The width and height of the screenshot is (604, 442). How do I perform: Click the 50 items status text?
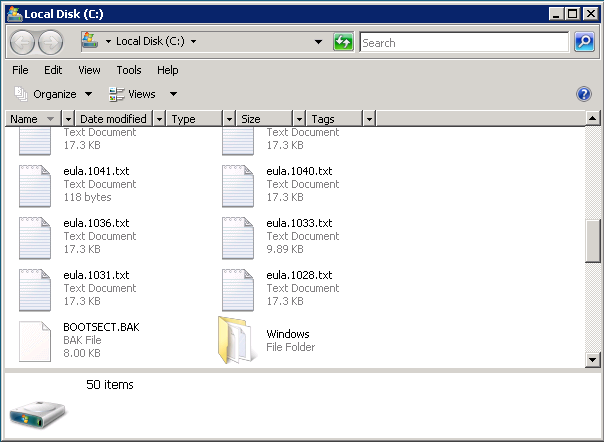pyautogui.click(x=110, y=385)
